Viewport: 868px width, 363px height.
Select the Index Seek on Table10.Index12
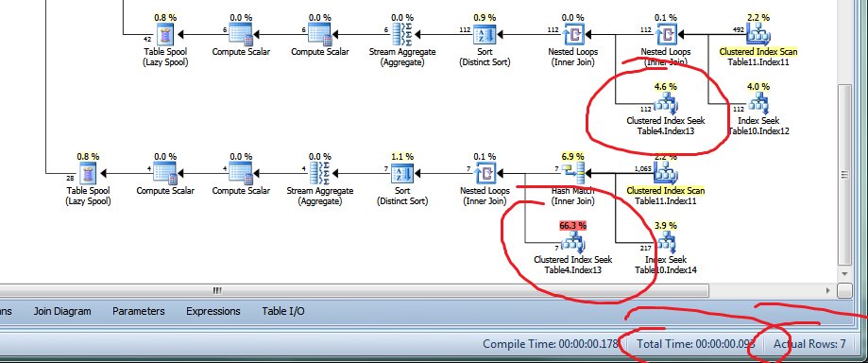click(x=757, y=104)
